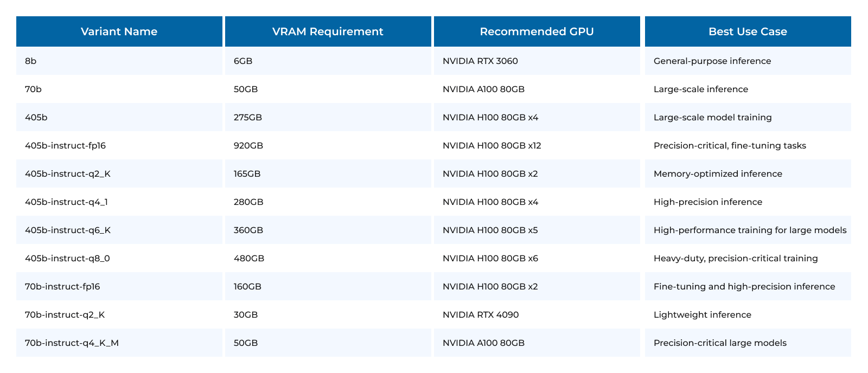
Task: Click the Lightweight inference use case
Action: point(702,315)
